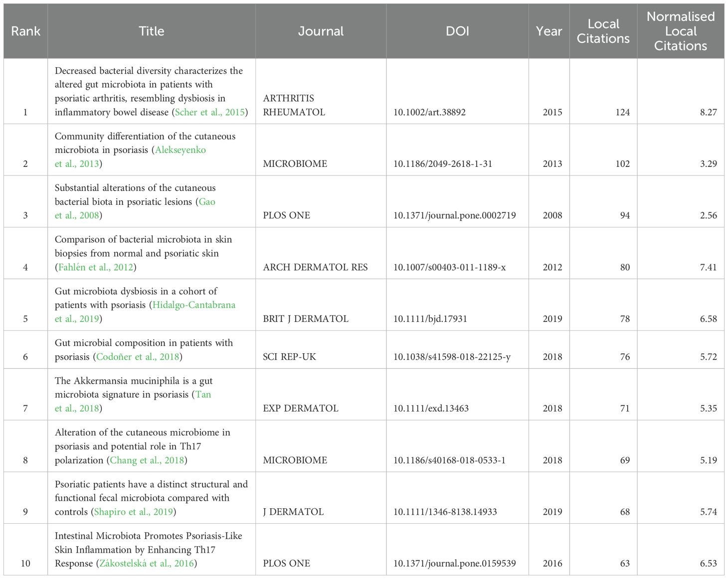Follow the Gao citation link

point(207,202)
